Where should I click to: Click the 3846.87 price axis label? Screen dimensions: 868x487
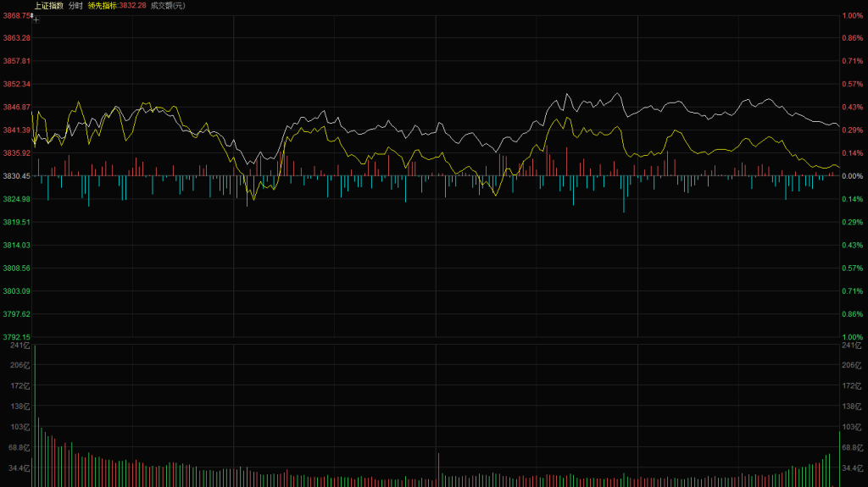coord(17,107)
